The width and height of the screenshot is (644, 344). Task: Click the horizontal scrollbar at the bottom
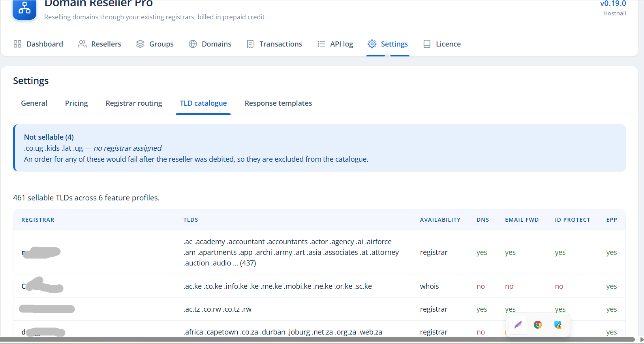click(317, 339)
